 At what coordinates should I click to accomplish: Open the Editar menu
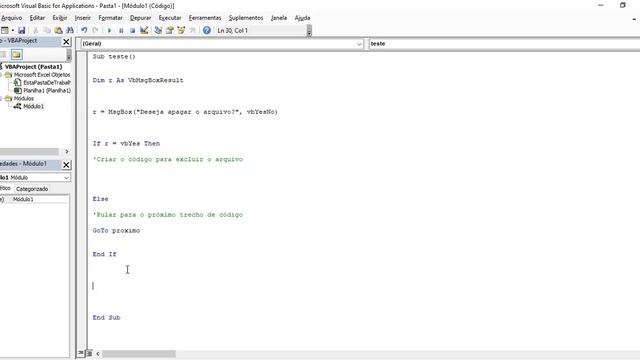pyautogui.click(x=37, y=18)
